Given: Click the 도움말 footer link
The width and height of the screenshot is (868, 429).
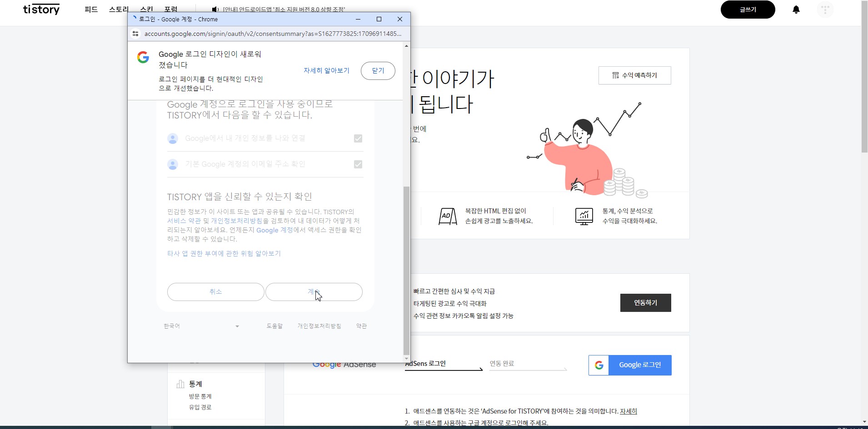Looking at the screenshot, I should tap(274, 326).
